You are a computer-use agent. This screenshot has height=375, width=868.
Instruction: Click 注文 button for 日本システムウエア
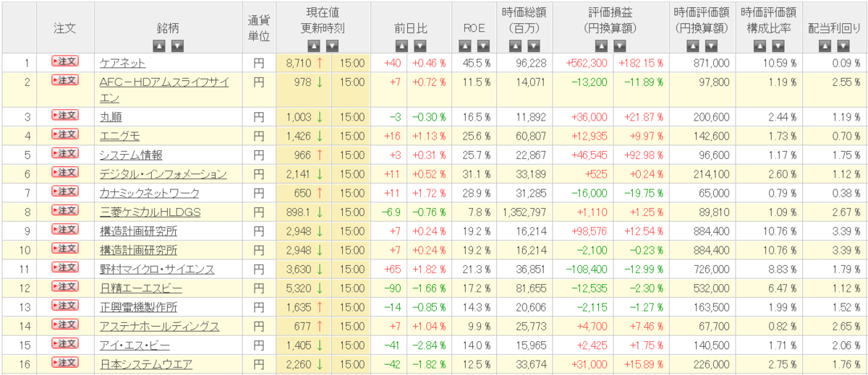(65, 363)
